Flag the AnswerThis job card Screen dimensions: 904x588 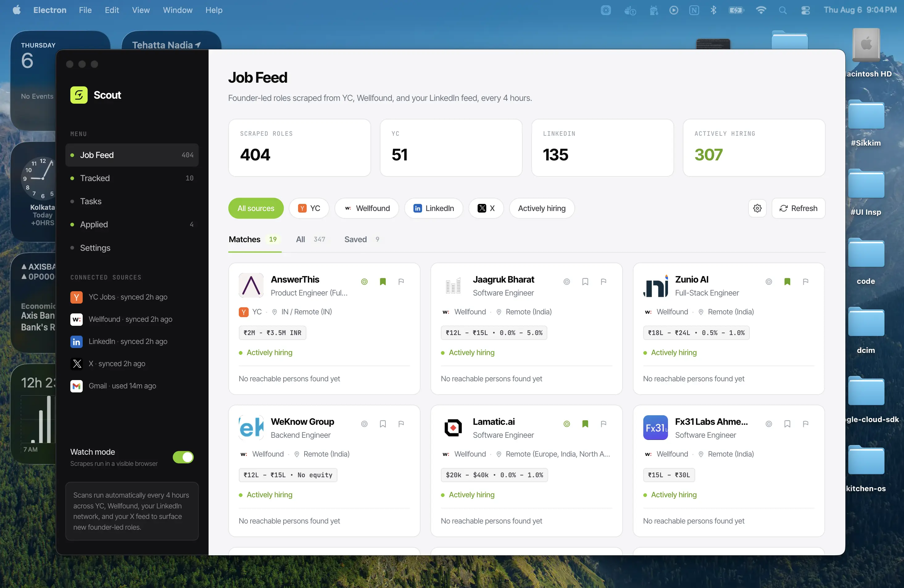401,281
